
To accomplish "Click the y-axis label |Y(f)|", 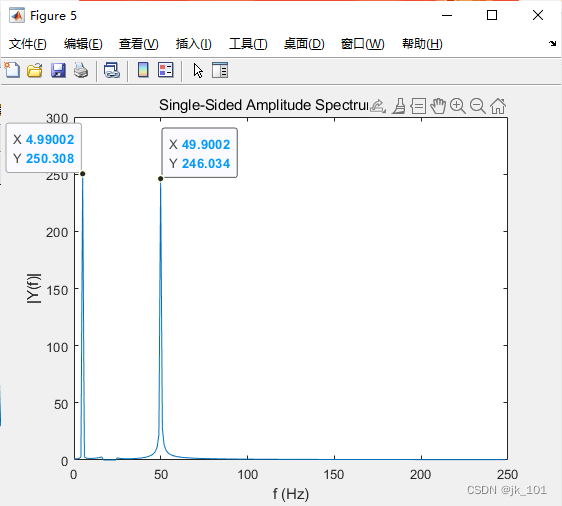I will (x=34, y=289).
